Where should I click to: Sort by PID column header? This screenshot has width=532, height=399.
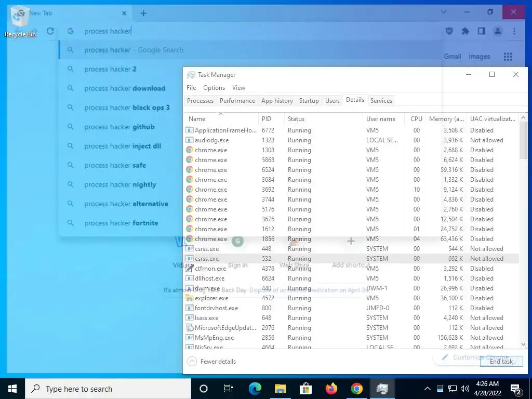pos(271,119)
